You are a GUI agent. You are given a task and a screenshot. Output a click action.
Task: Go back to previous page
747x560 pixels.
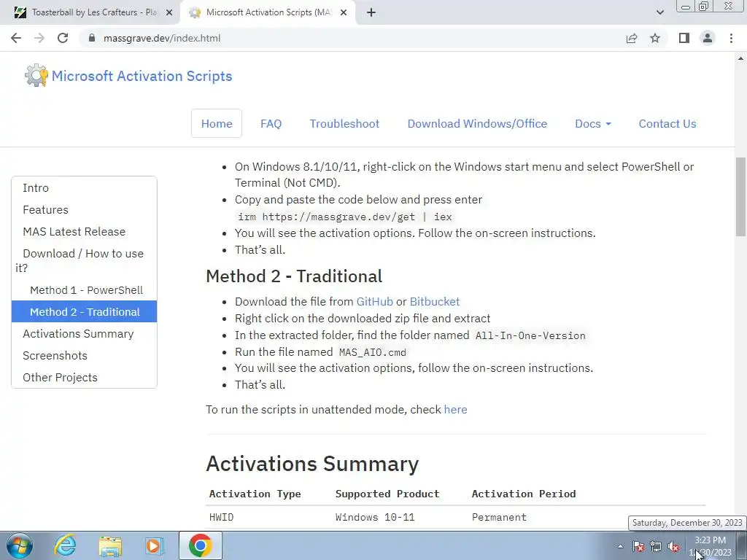(x=16, y=38)
